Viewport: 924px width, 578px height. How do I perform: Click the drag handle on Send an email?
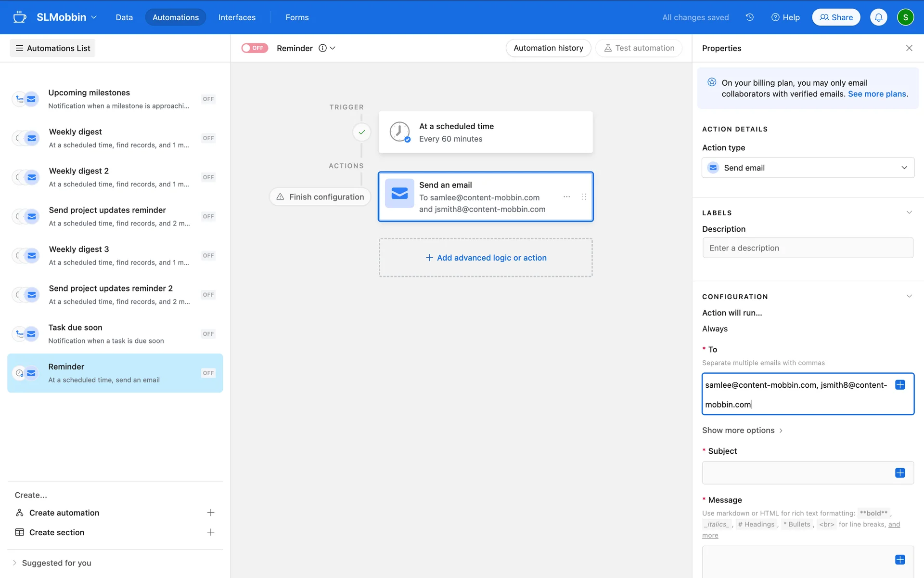584,197
